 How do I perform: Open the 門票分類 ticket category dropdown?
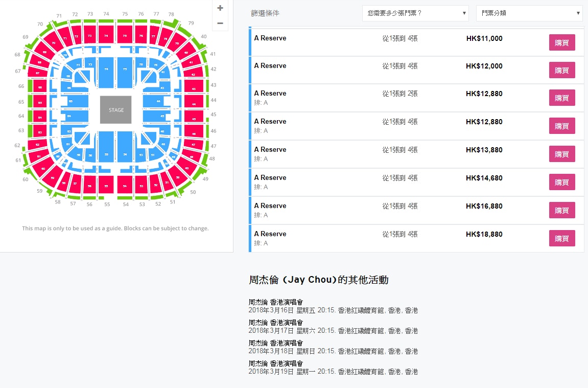click(x=529, y=13)
